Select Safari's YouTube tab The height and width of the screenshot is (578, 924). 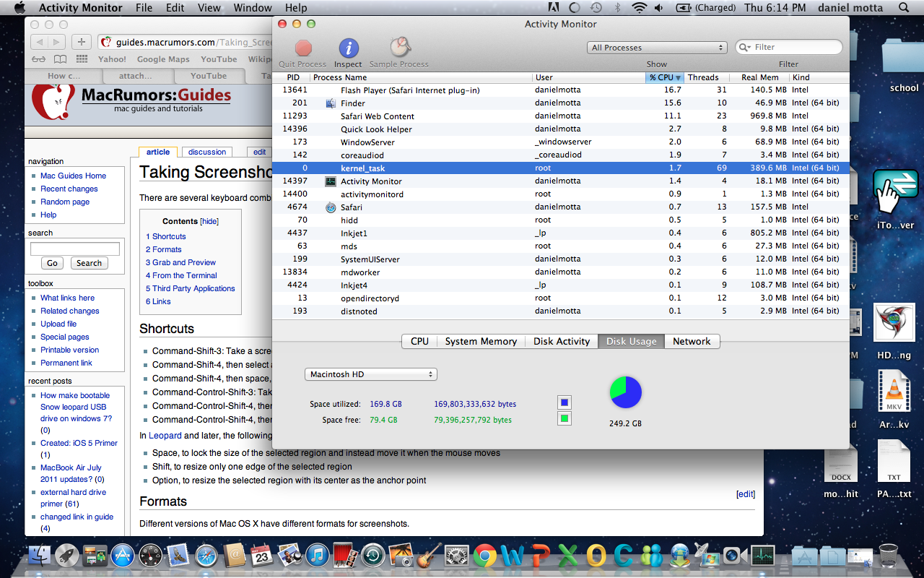209,76
